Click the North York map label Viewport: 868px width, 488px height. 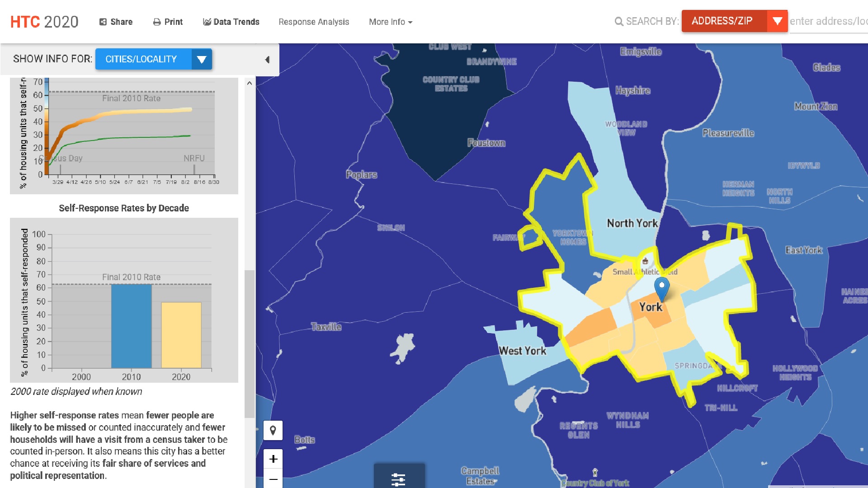(632, 223)
